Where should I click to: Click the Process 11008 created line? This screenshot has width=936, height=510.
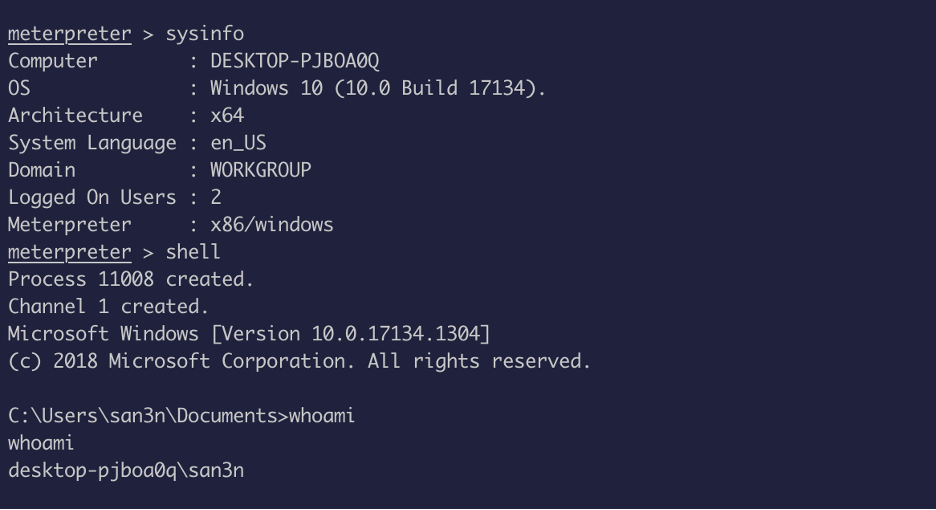[x=131, y=279]
